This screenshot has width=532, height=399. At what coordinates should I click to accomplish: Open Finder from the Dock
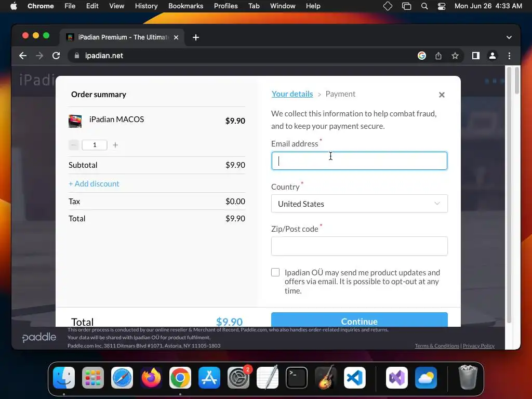pyautogui.click(x=64, y=378)
